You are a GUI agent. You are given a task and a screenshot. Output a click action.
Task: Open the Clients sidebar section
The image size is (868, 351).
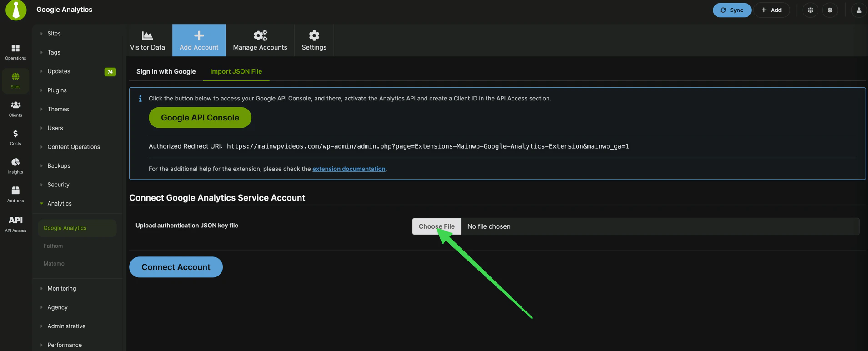pyautogui.click(x=15, y=109)
